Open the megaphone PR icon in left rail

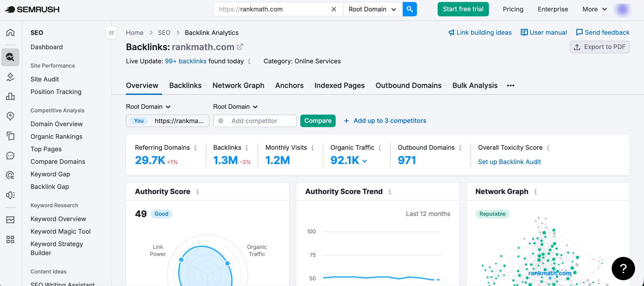tap(10, 195)
